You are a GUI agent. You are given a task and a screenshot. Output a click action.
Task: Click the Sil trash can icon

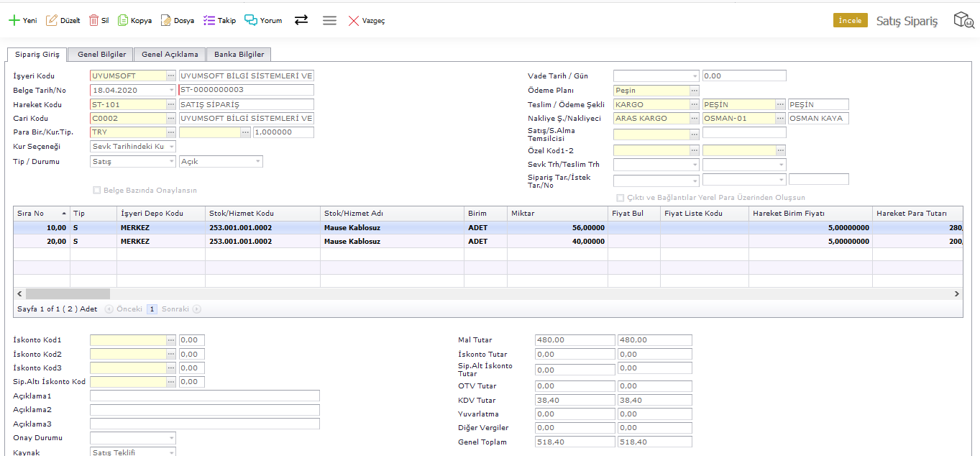pos(93,20)
